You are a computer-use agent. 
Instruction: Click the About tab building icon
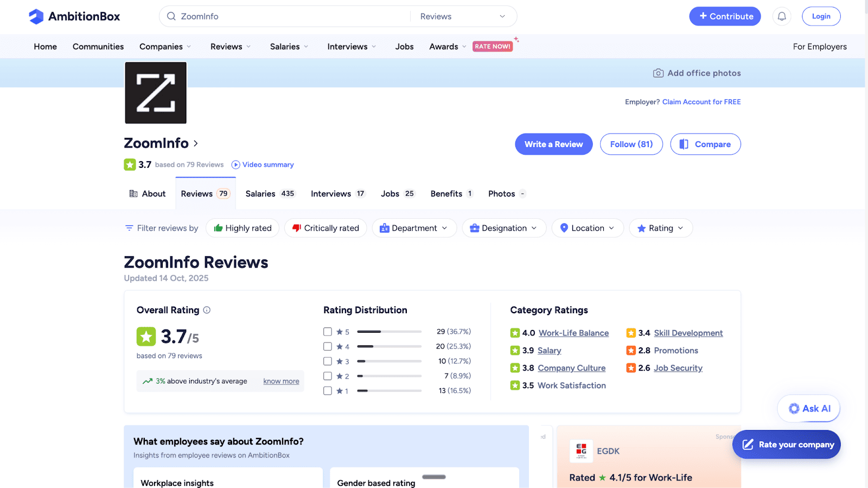click(x=133, y=194)
